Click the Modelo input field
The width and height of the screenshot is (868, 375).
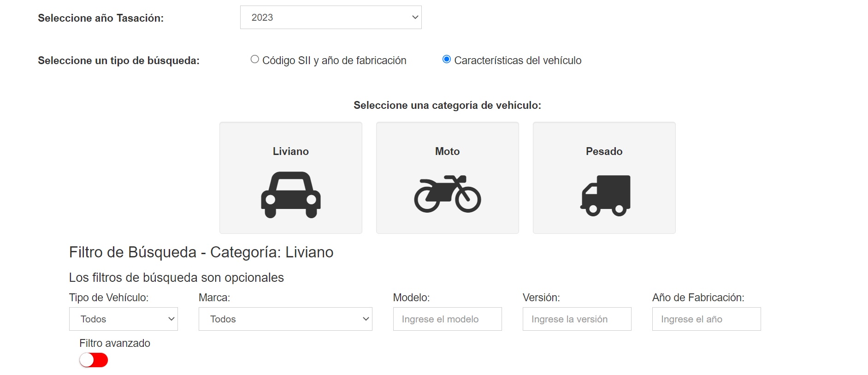[447, 319]
